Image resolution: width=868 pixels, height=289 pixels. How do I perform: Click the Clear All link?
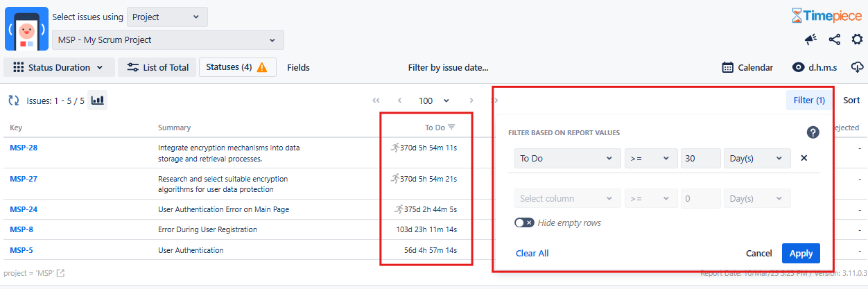point(532,253)
